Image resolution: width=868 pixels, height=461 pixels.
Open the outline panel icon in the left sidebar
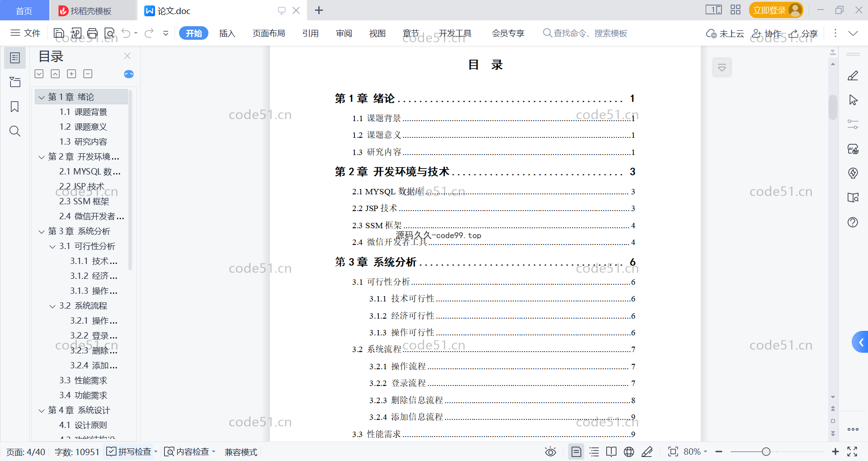point(15,58)
